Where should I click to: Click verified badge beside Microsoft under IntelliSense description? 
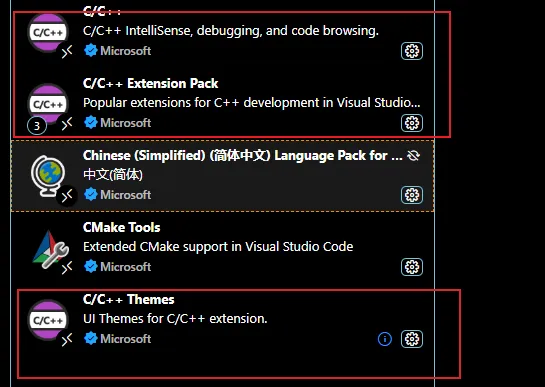point(91,51)
